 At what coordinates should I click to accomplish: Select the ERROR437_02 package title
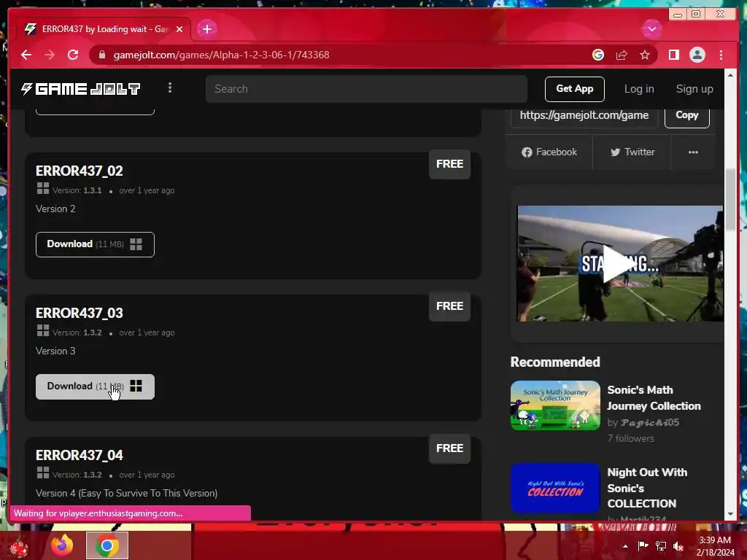(79, 171)
